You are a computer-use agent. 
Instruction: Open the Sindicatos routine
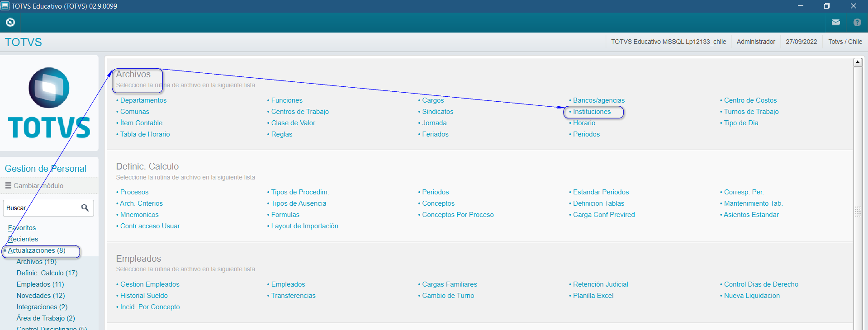click(x=437, y=112)
